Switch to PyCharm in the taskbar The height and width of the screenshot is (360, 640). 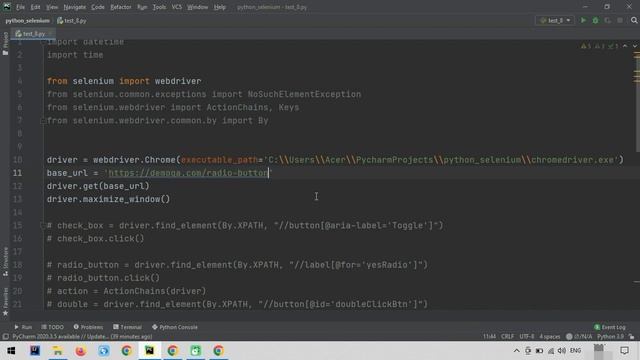[x=149, y=351]
